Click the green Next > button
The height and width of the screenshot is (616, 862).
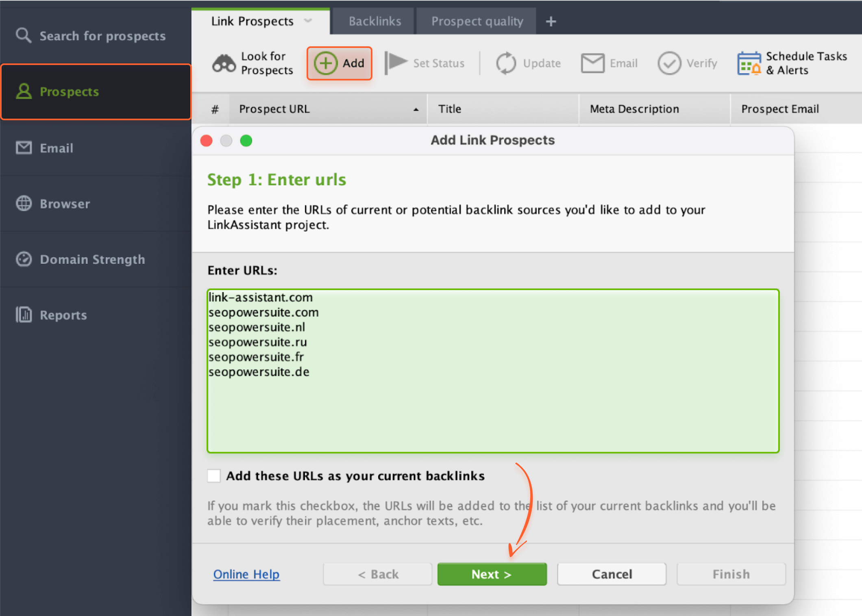(492, 574)
